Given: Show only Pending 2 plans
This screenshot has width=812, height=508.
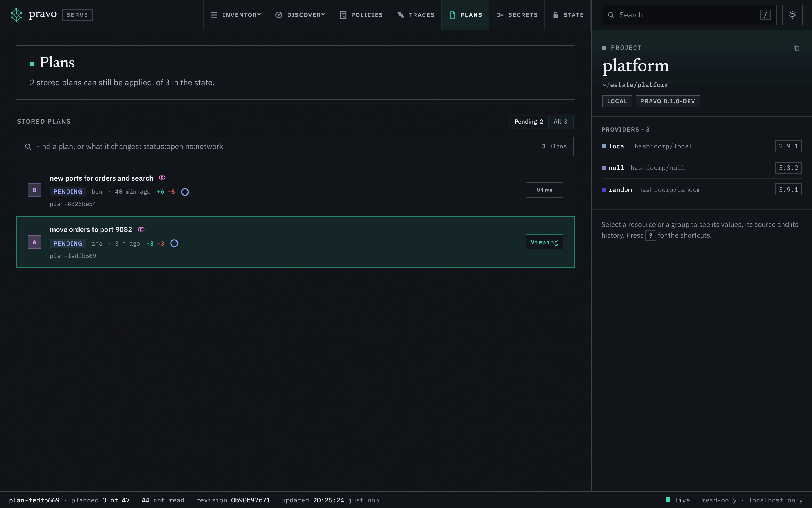Looking at the screenshot, I should coord(529,122).
